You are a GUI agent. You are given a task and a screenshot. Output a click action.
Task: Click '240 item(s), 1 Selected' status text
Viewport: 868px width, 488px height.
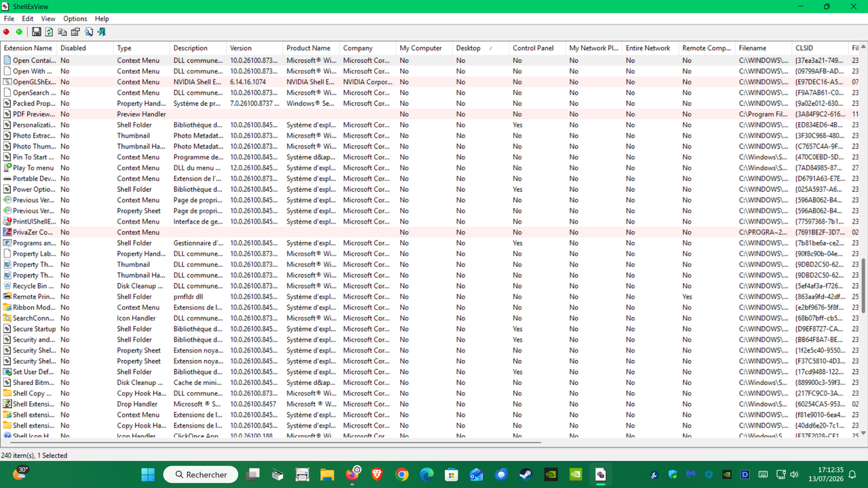click(x=35, y=455)
